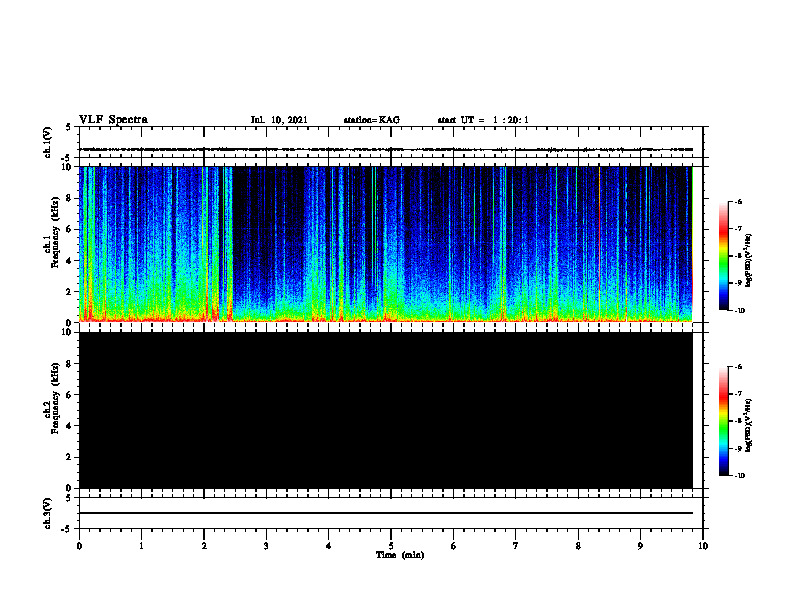Screen dimensions: 792x612
Task: Click inside the colorful ch.1 spectrogram
Action: (386, 244)
